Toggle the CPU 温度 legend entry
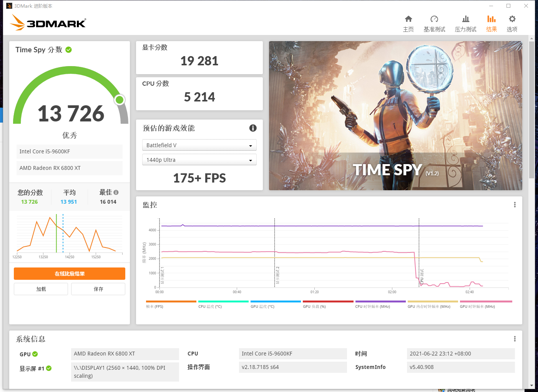Screen dimensions: 538x392 pyautogui.click(x=223, y=304)
